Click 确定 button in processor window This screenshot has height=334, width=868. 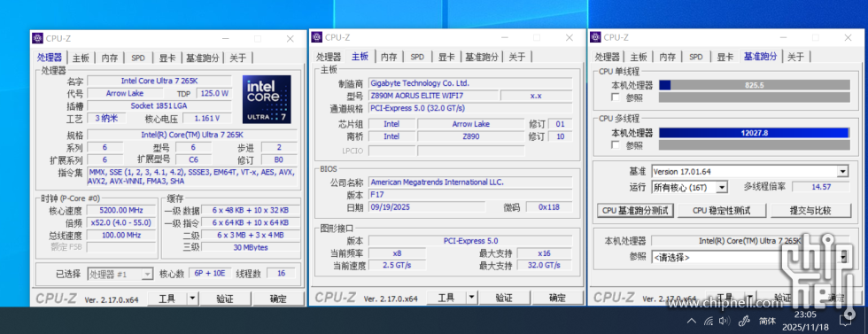[x=278, y=299]
